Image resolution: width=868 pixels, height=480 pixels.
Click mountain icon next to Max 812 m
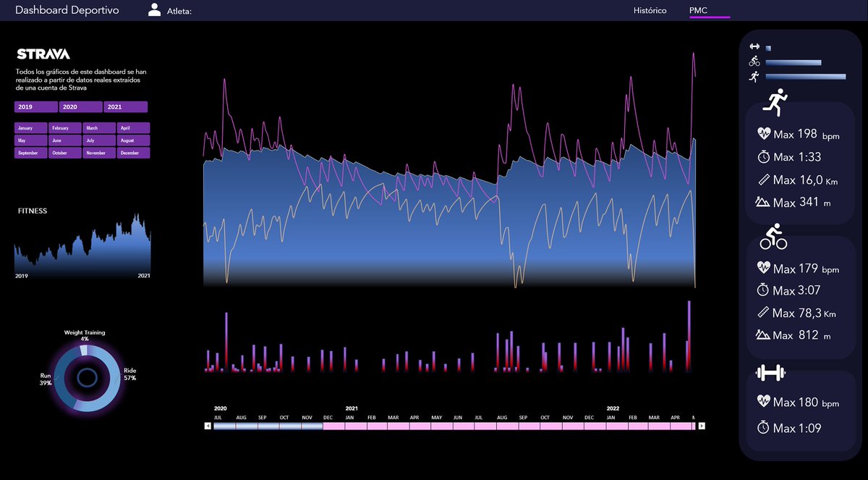click(764, 334)
